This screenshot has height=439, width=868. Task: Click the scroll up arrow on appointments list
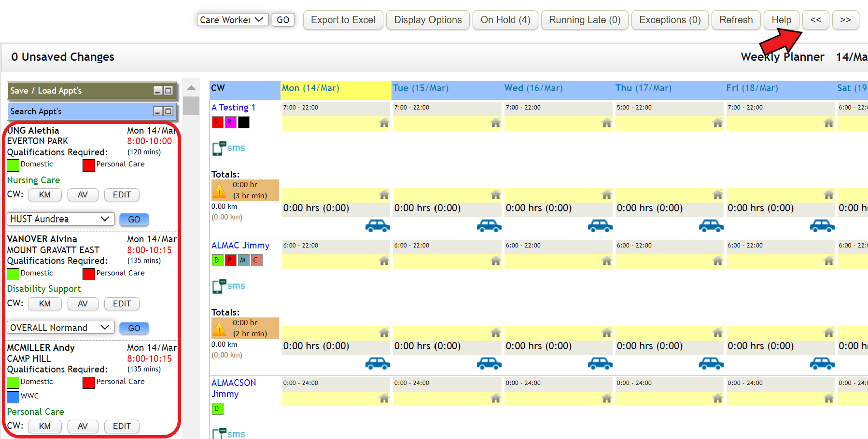point(191,88)
